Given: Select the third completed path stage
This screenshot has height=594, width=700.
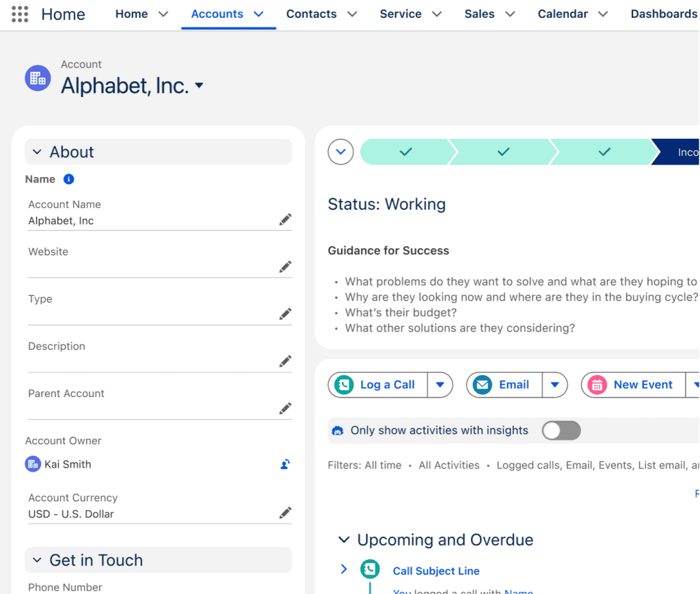Looking at the screenshot, I should click(x=604, y=152).
